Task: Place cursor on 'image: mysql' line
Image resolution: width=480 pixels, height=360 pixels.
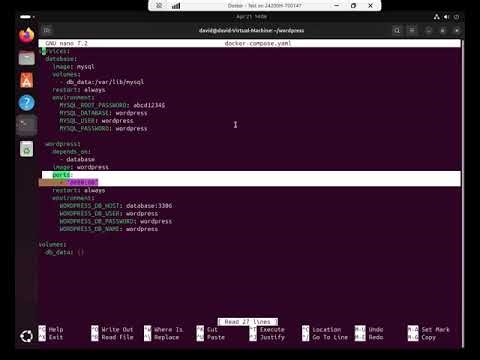Action: (73, 67)
